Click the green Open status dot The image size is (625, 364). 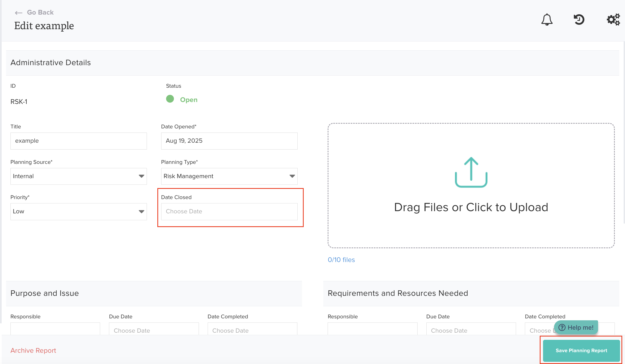pos(170,99)
